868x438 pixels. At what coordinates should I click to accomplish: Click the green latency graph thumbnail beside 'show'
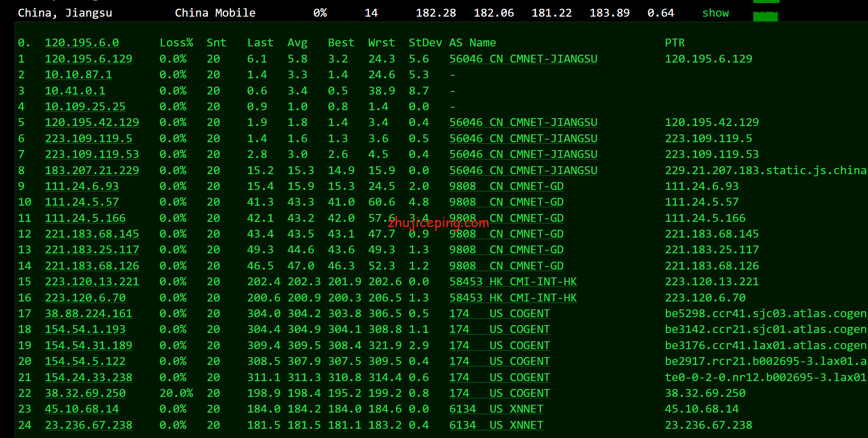tap(766, 16)
